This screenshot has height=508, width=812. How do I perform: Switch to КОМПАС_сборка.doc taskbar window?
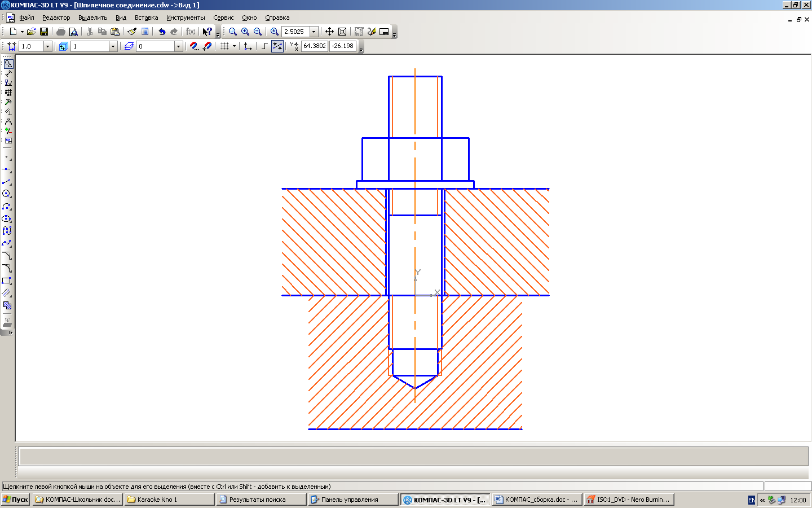click(536, 500)
